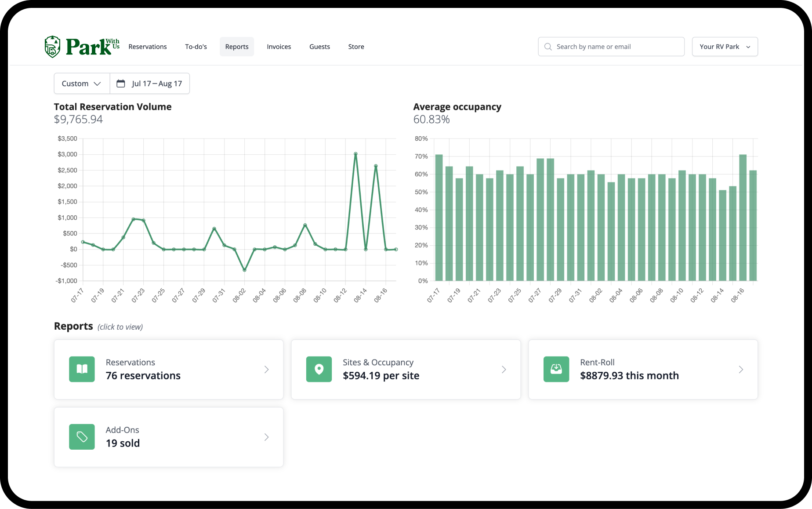This screenshot has height=509, width=812.
Task: Click the Rent-Roll inbox icon
Action: [x=556, y=369]
